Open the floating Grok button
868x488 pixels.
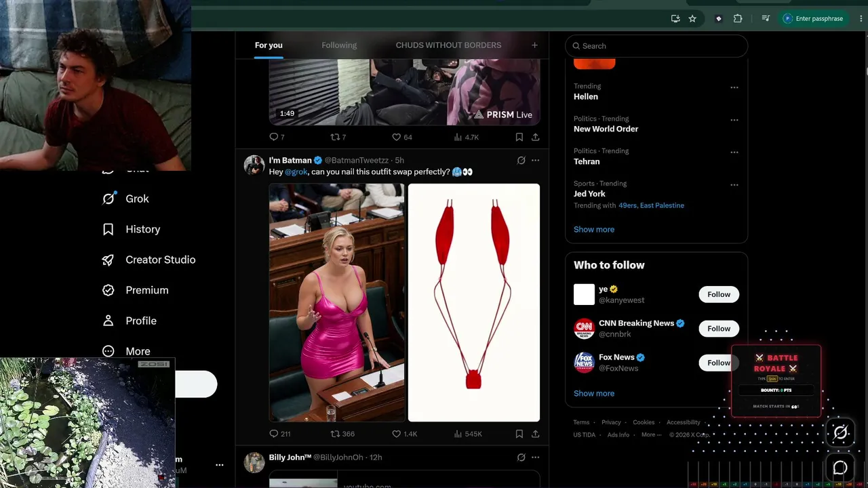pyautogui.click(x=840, y=432)
